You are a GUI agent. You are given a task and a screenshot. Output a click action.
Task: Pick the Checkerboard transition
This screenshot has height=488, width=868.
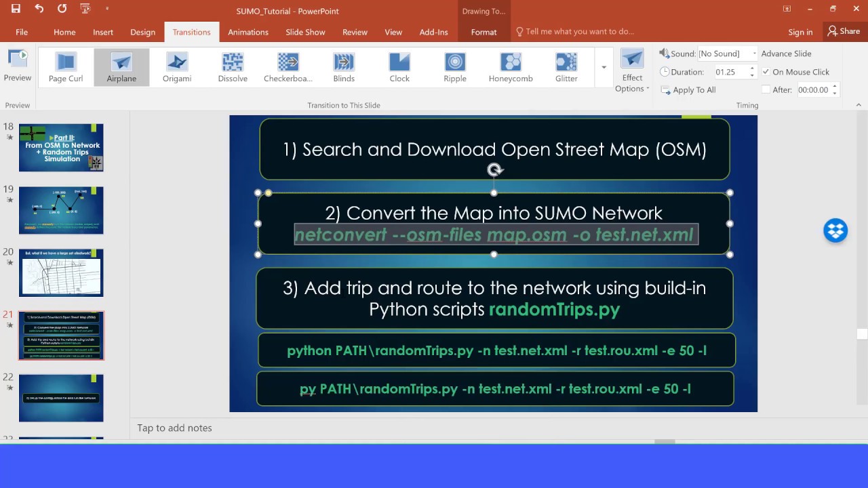tap(288, 67)
